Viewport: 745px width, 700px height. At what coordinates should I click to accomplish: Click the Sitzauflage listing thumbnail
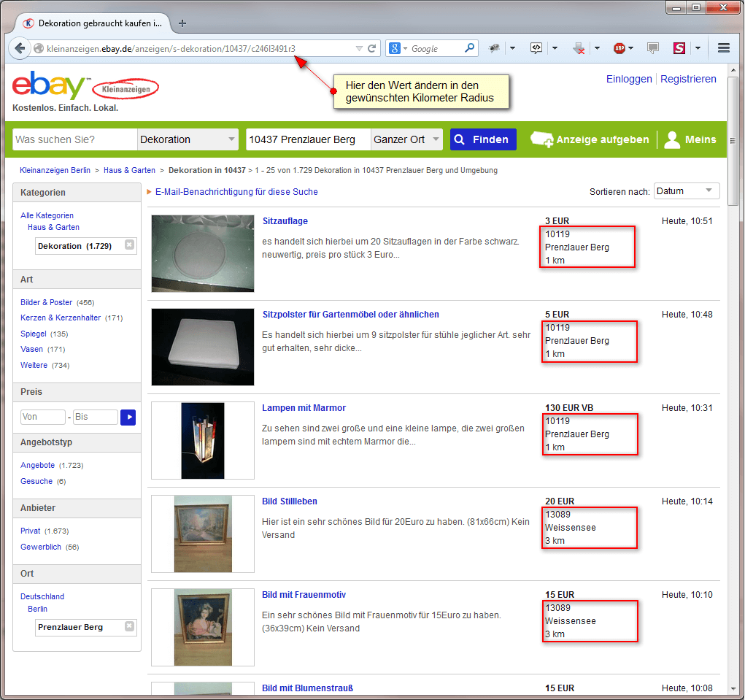pyautogui.click(x=203, y=253)
